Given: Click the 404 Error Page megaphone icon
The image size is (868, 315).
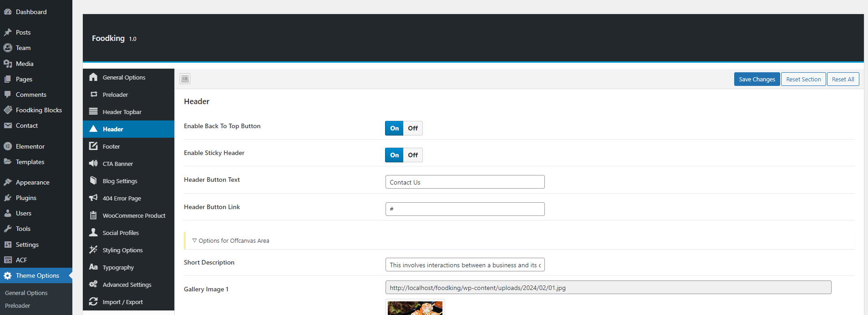Looking at the screenshot, I should click(93, 198).
